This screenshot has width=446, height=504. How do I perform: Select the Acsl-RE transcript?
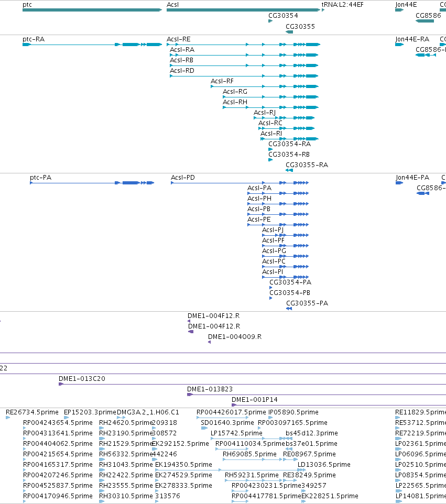[243, 45]
